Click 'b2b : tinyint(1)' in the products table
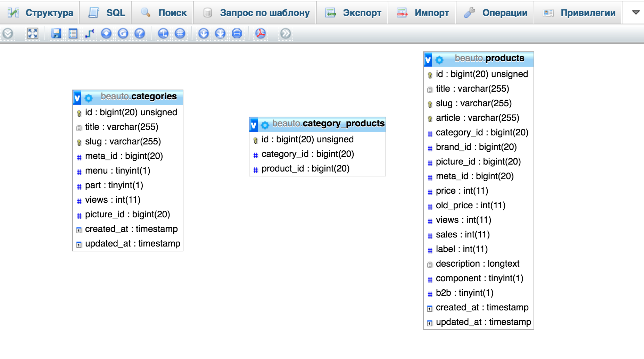The height and width of the screenshot is (359, 644). coord(479,293)
